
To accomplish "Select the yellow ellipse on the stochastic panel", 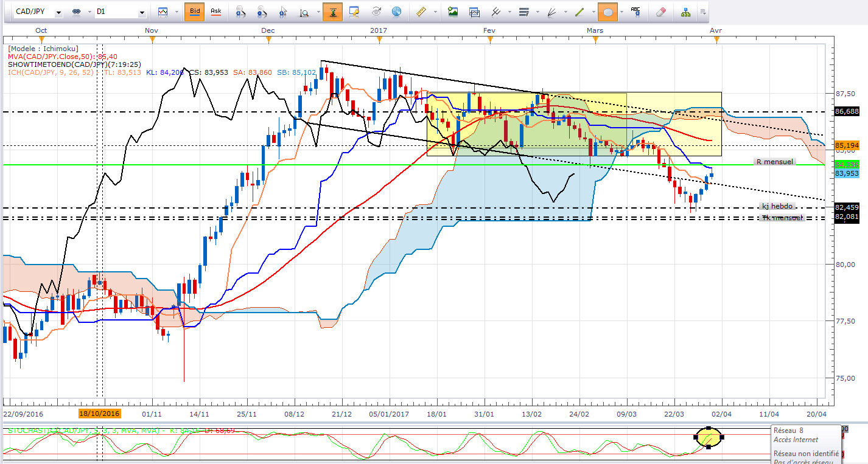I will (x=709, y=436).
